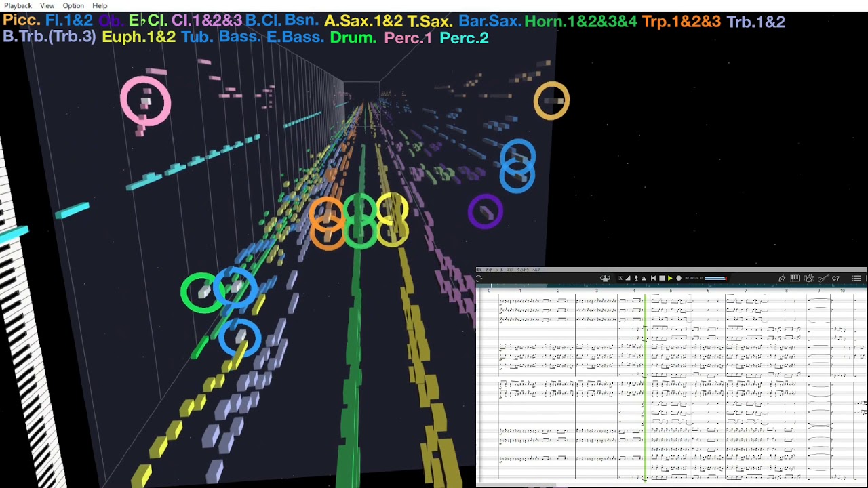
Task: Click the green Drum. track label
Action: 353,38
